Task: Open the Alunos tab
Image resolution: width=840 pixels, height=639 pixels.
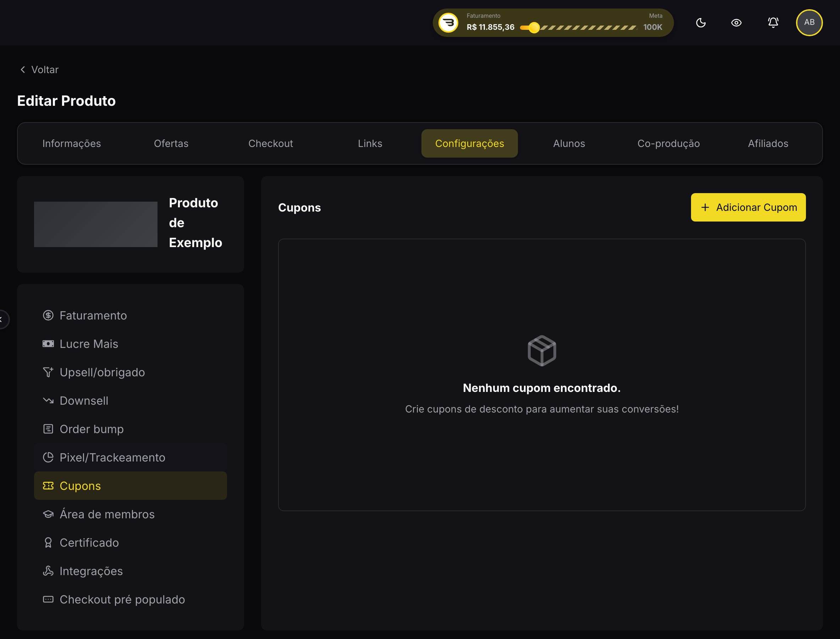Action: [569, 143]
